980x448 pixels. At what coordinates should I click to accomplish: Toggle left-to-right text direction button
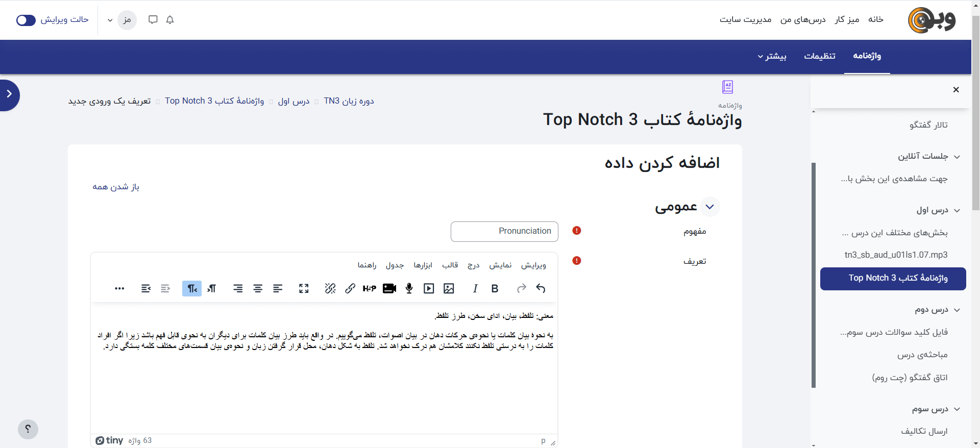212,289
